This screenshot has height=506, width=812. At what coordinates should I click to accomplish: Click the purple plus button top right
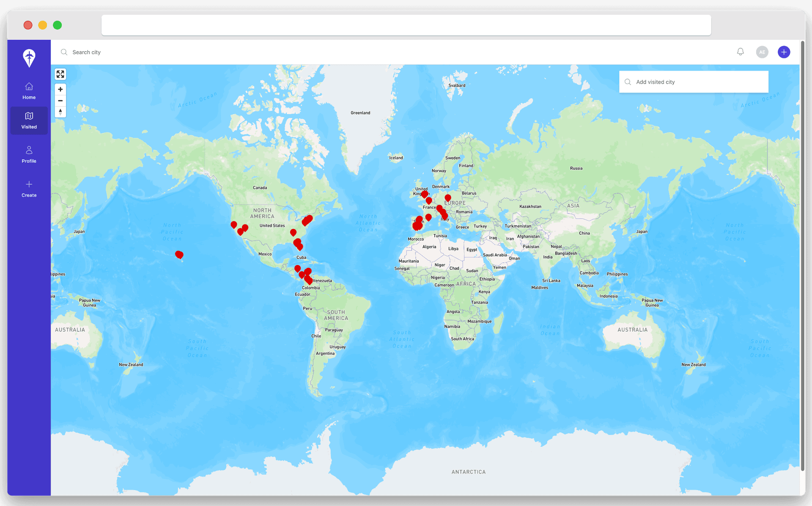(x=784, y=52)
